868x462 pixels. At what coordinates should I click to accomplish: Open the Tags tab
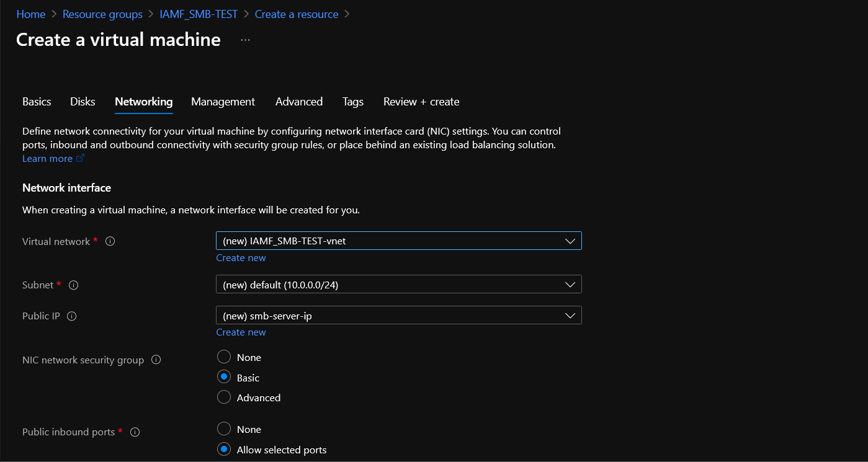[353, 102]
